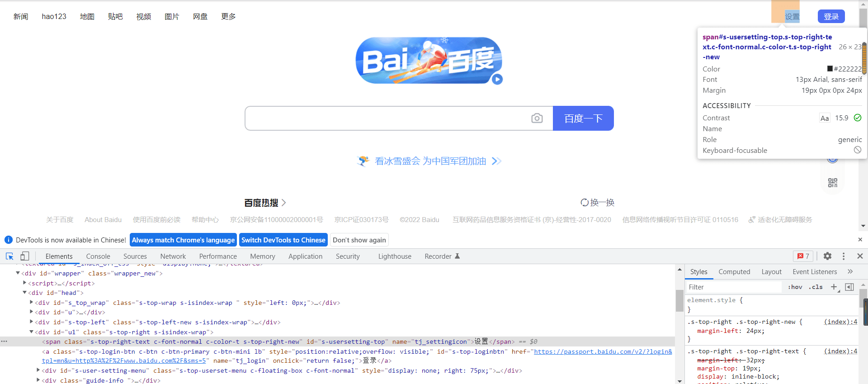Image resolution: width=868 pixels, height=384 pixels.
Task: Click Always match Chrome's language button
Action: click(183, 240)
